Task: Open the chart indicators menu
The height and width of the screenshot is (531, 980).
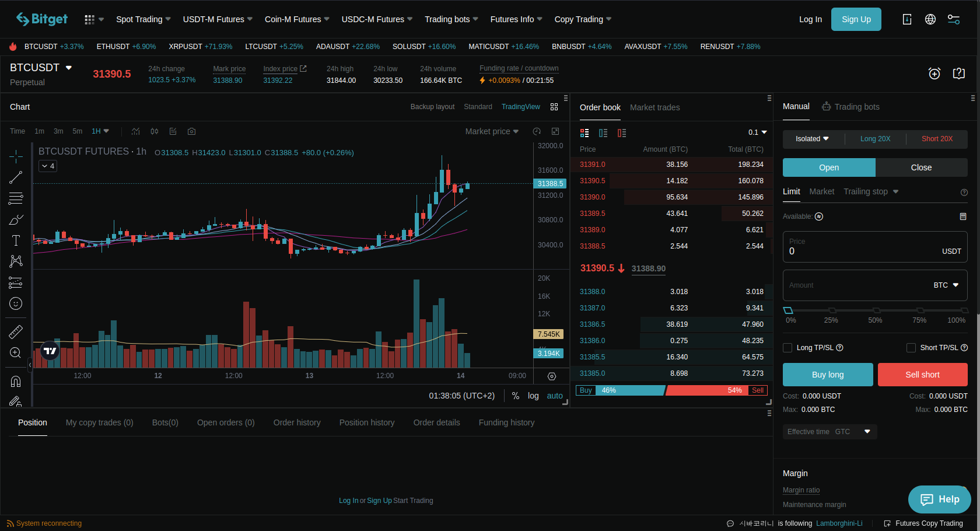Action: click(136, 131)
